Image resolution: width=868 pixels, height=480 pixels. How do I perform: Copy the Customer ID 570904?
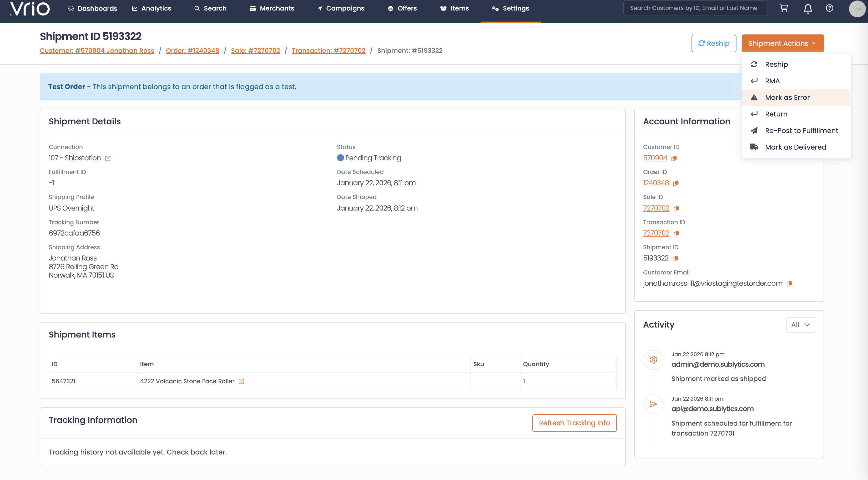674,158
